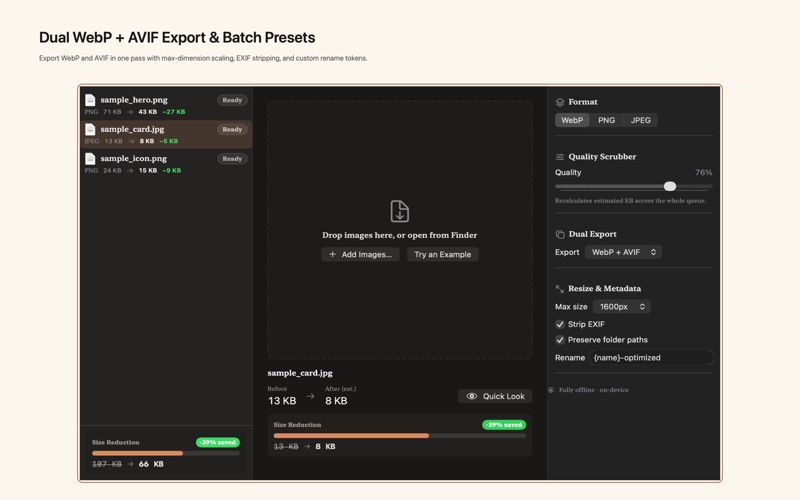The height and width of the screenshot is (500, 800).
Task: Click the -9 KB savings for sample_icon.png
Action: (x=172, y=170)
